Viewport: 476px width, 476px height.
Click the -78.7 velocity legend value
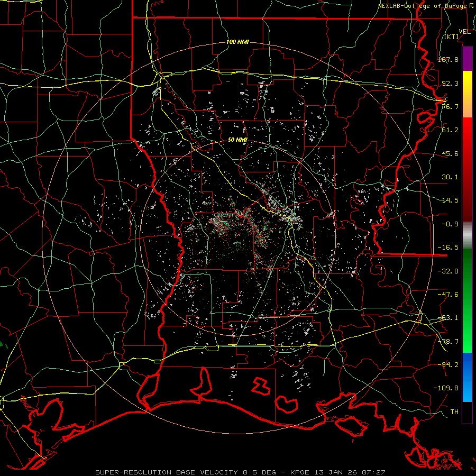tap(448, 342)
